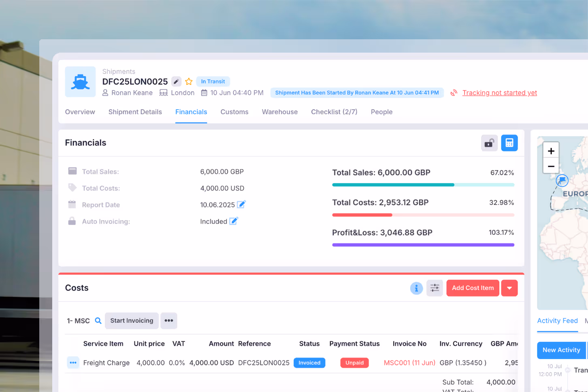This screenshot has width=588, height=392.
Task: Go to the Customs tab
Action: [234, 112]
